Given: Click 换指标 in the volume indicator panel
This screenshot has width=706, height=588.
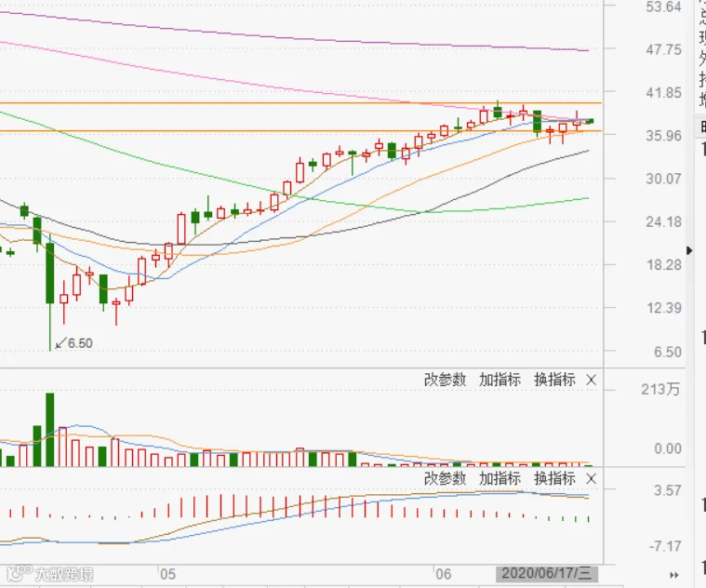Looking at the screenshot, I should click(554, 380).
